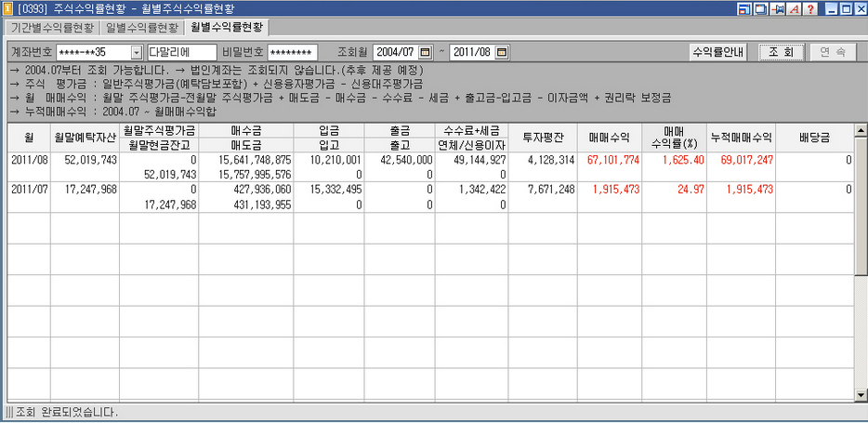Select the 월별수익률현황 tab

point(226,27)
